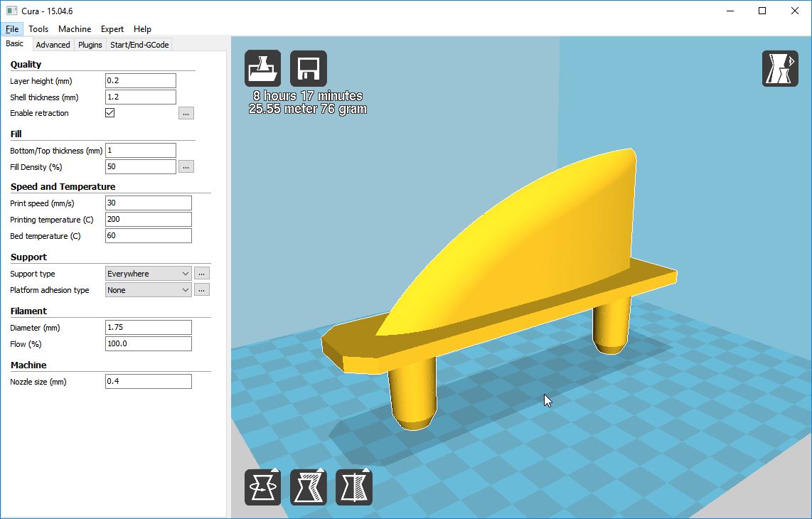The width and height of the screenshot is (812, 519).
Task: Toggle the Enable retraction checkbox
Action: tap(109, 112)
